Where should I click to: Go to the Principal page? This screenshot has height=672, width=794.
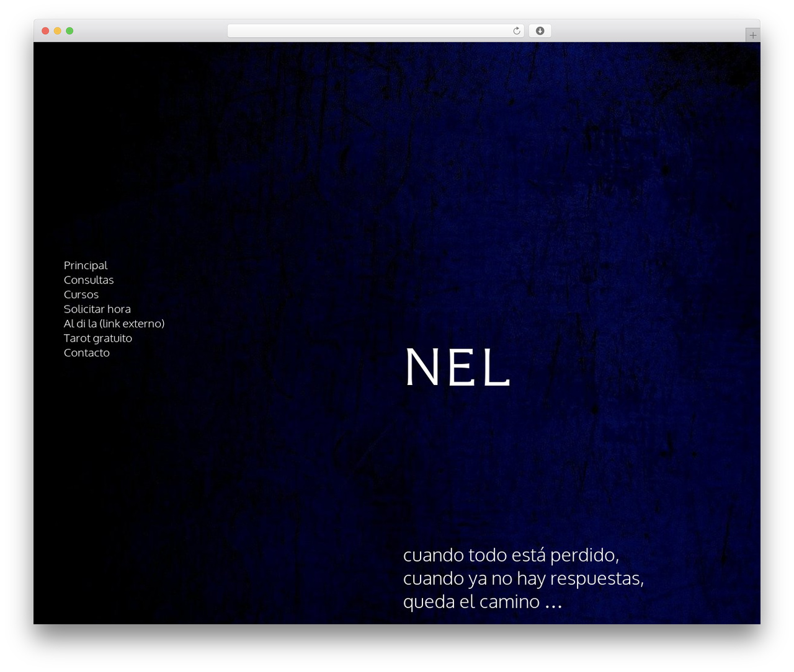point(86,265)
